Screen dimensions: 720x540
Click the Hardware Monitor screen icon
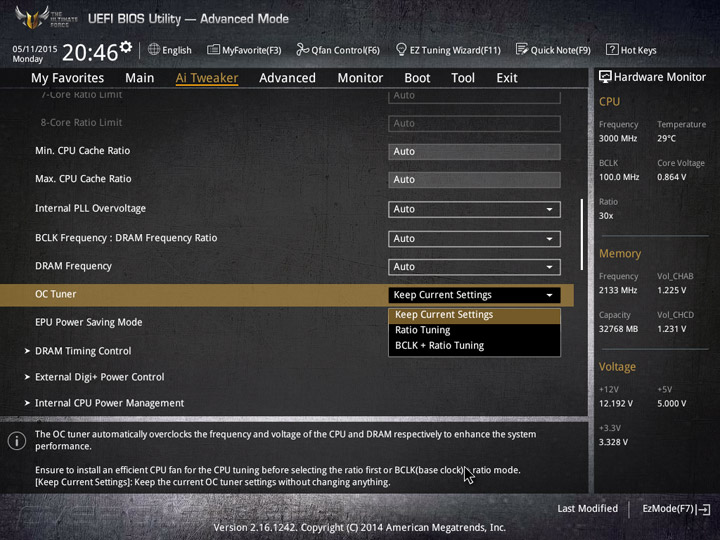[x=605, y=77]
